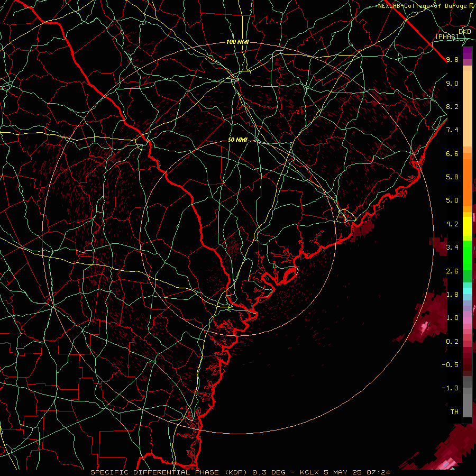Click the small echo beside the 3.4 scale label
Image resolution: width=476 pixels, height=476 pixels.
click(x=438, y=245)
